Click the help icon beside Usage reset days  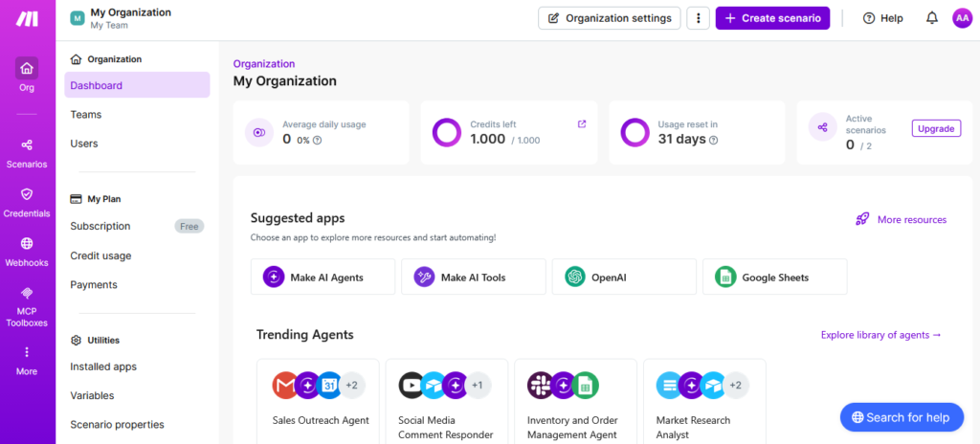tap(713, 140)
